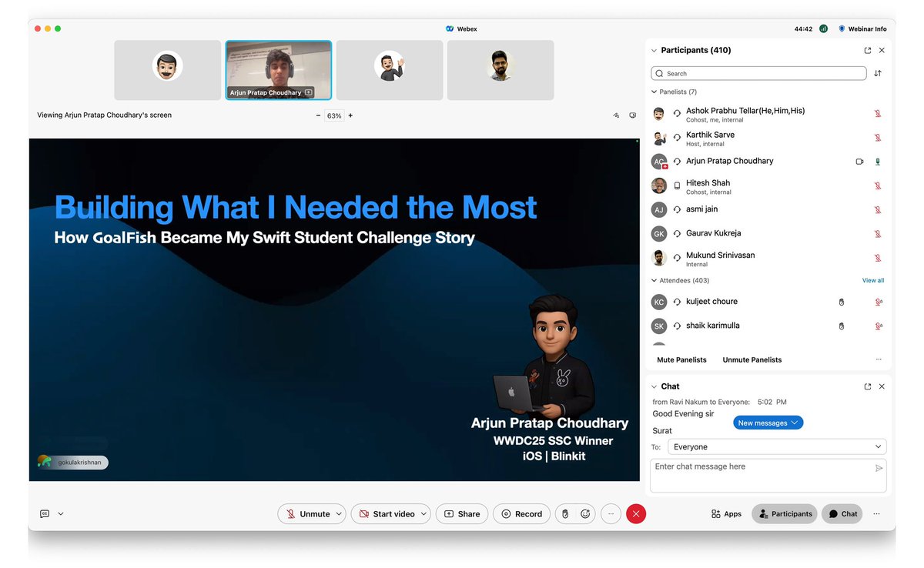Mute Arjun Pratap Choudhary's green microphone
Screen dimensions: 924x568
[x=877, y=162]
